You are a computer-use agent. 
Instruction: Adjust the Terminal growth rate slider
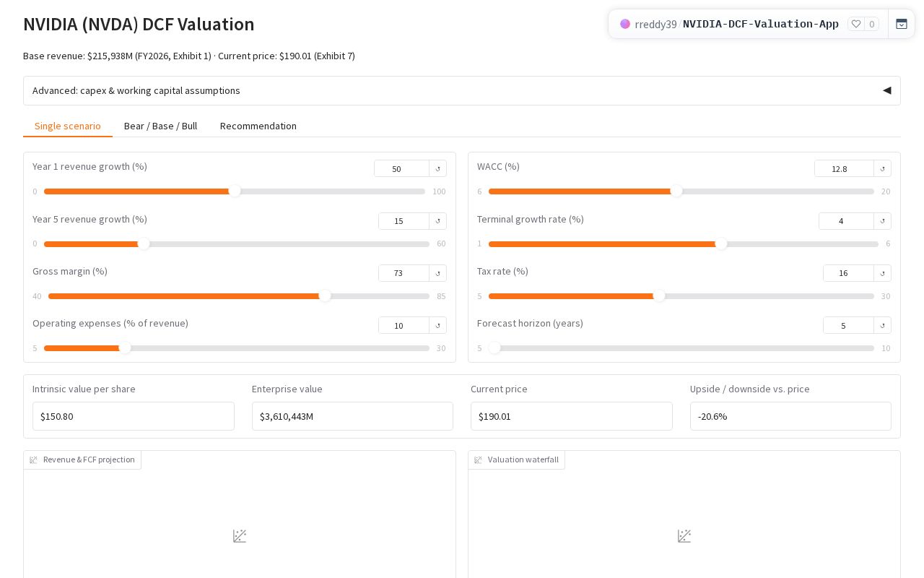point(684,244)
